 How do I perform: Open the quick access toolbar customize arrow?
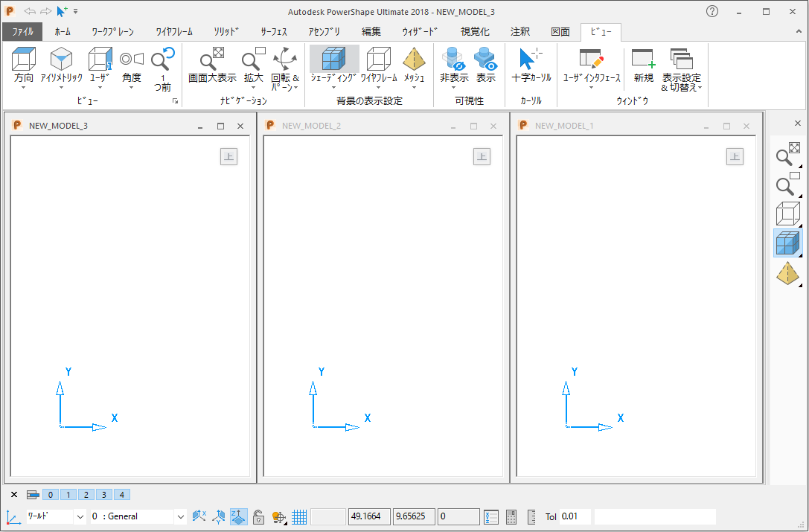coord(76,11)
